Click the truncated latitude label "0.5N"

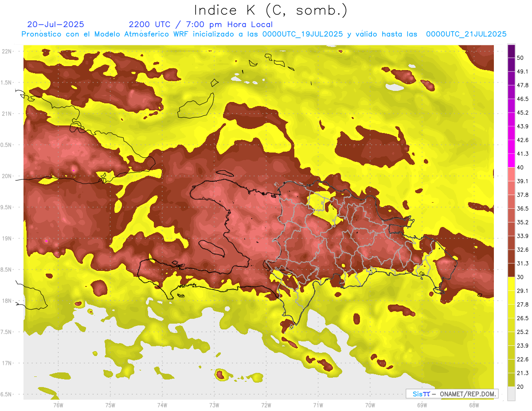[x=6, y=145]
